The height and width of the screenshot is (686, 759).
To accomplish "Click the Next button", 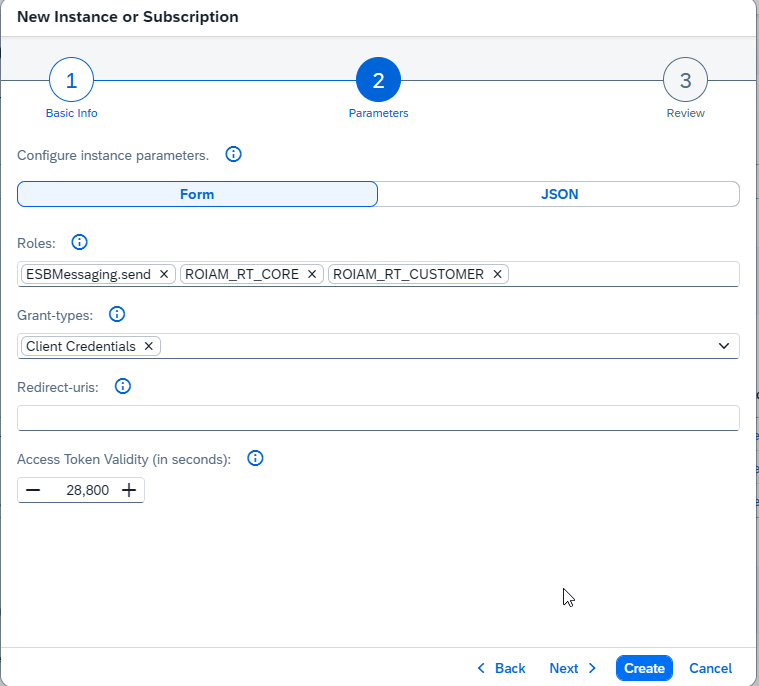I will (573, 668).
